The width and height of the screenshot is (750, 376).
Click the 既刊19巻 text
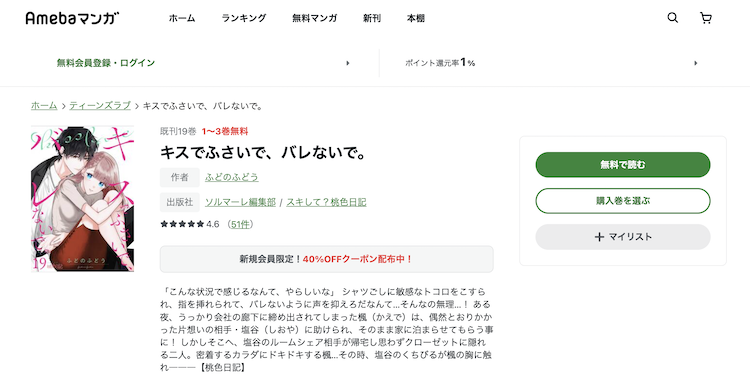click(x=178, y=131)
